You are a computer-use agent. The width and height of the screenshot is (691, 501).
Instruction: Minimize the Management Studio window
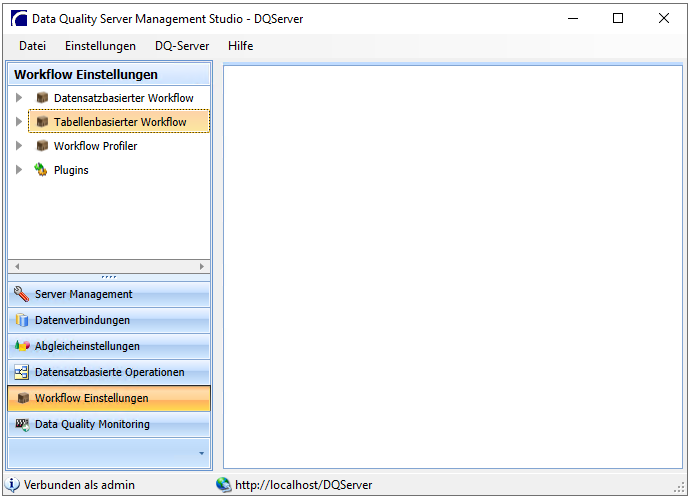click(572, 19)
